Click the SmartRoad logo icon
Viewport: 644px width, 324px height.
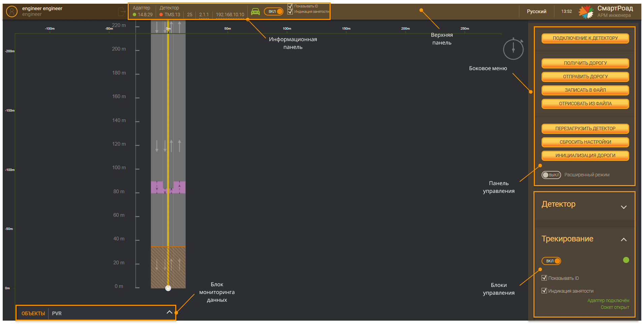[586, 12]
